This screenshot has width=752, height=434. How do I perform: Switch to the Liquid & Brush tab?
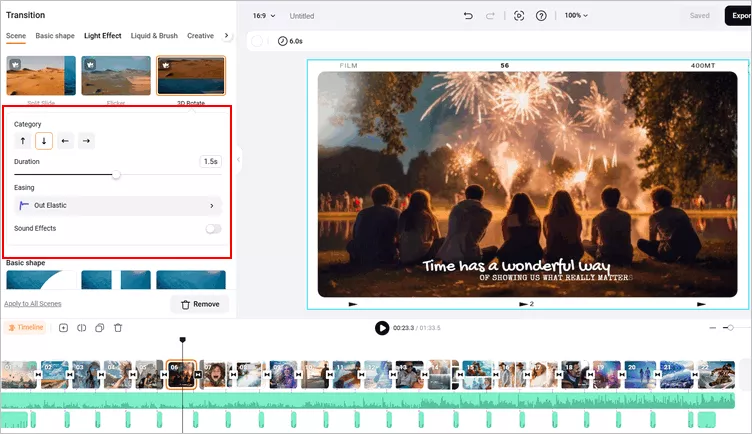(x=154, y=36)
